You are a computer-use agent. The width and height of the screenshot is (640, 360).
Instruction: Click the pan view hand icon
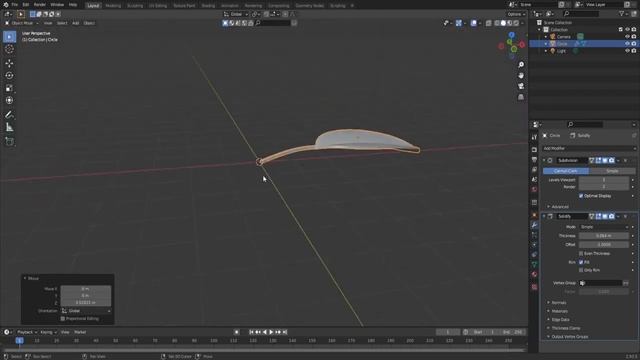(521, 76)
